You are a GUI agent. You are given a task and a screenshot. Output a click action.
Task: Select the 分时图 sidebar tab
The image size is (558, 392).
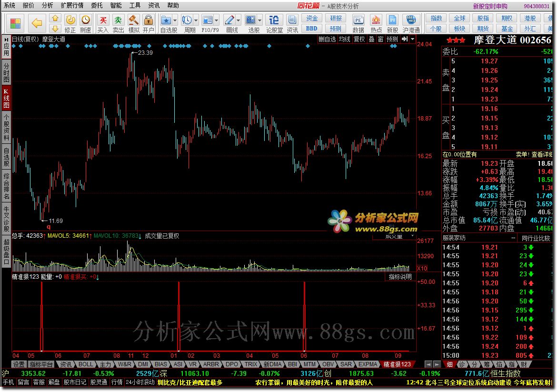[x=6, y=72]
